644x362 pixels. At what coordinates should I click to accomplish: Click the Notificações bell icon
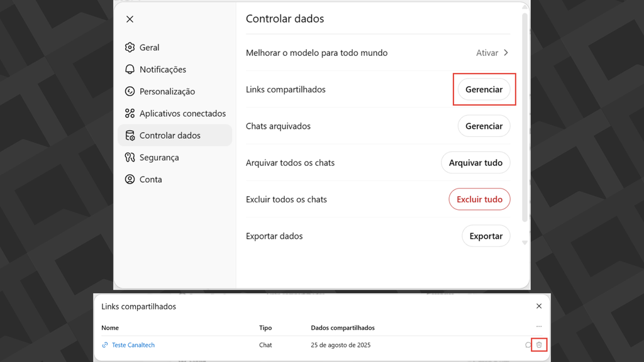(130, 69)
